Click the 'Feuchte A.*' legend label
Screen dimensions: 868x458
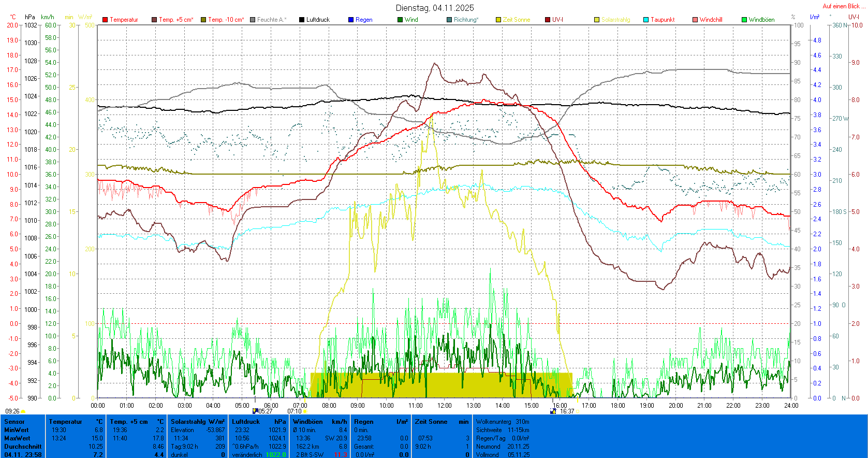click(271, 20)
